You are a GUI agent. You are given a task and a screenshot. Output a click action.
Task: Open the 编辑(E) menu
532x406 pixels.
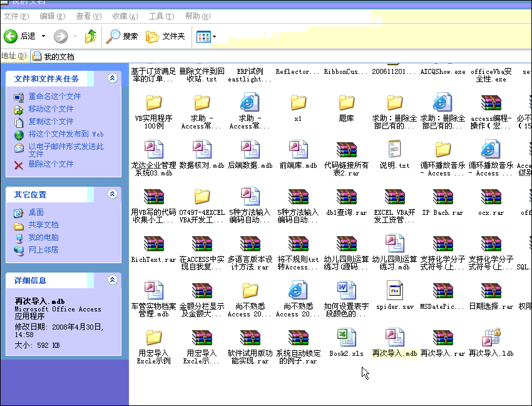point(52,16)
